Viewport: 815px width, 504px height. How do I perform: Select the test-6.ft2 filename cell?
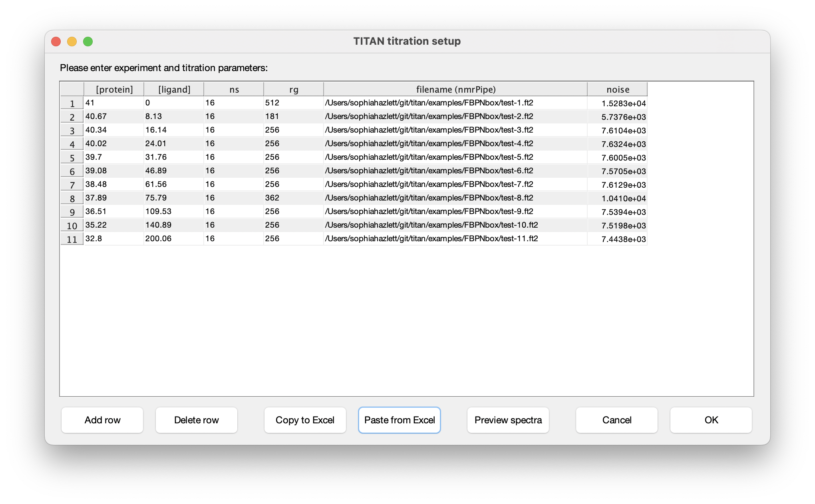tap(455, 171)
